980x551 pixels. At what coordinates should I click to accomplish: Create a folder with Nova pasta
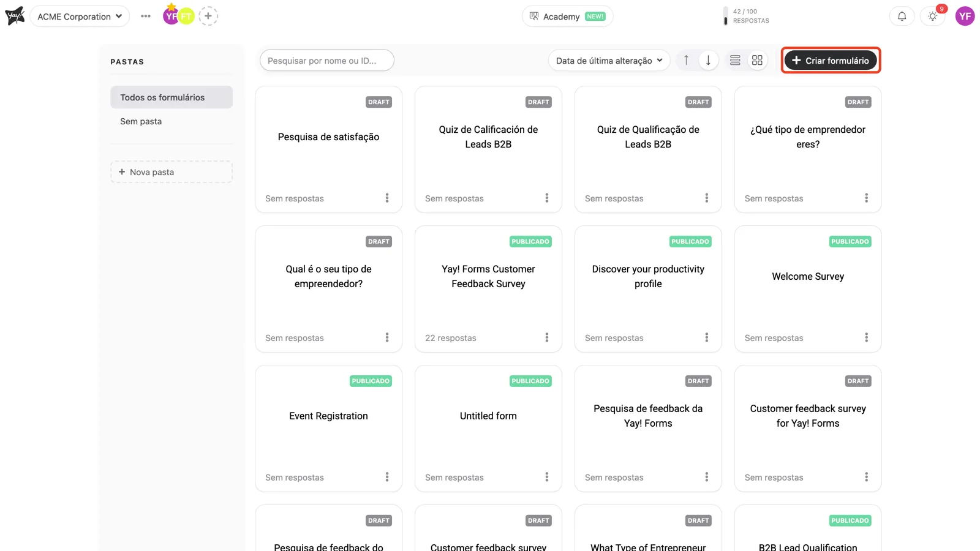tap(171, 172)
